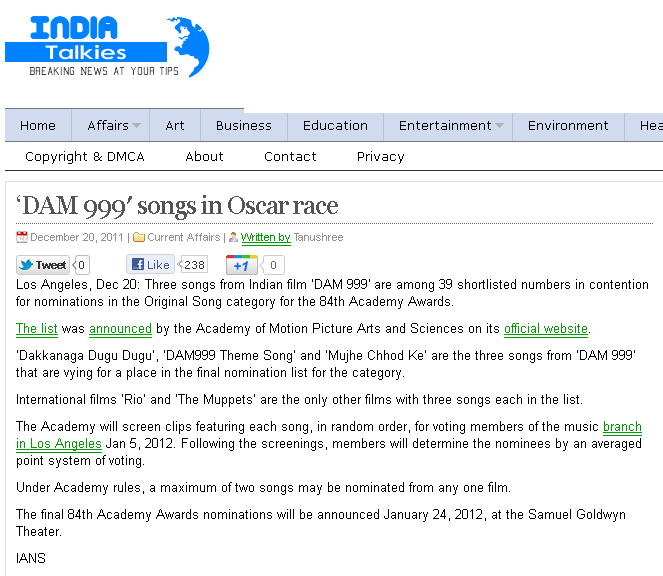Click the article headline 'DAM 999' songs
This screenshot has height=576, width=663.
177,206
